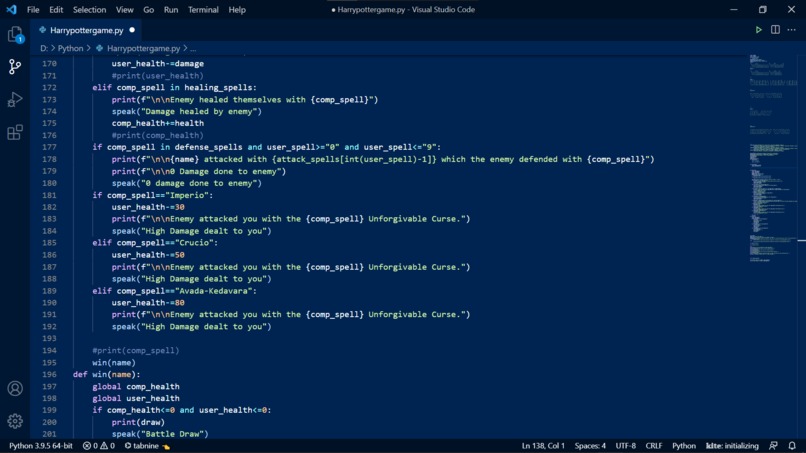Click 'speak("Battle Draw")' on line 201
This screenshot has width=806, height=453.
tap(160, 434)
